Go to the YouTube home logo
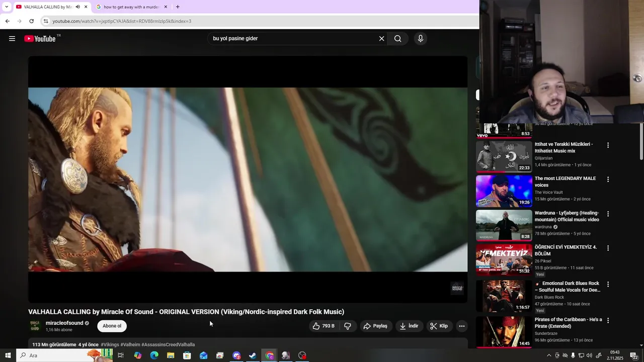Screen dimensions: 644x362 [40, 39]
